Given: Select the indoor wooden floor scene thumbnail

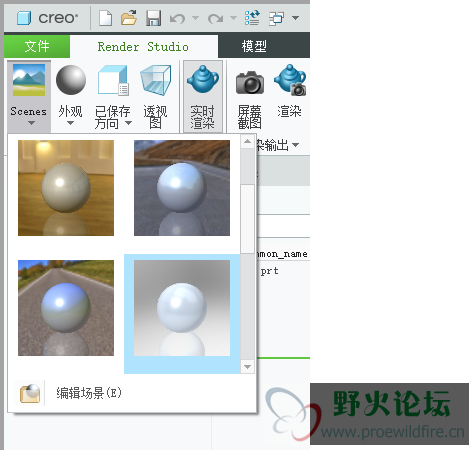Looking at the screenshot, I should click(x=66, y=188).
